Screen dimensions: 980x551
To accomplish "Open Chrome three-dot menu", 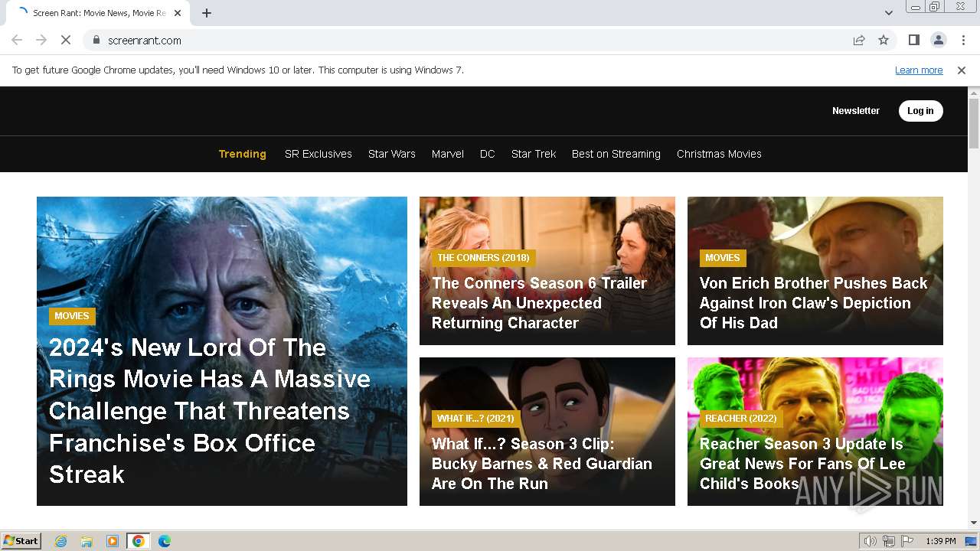I will (x=963, y=40).
